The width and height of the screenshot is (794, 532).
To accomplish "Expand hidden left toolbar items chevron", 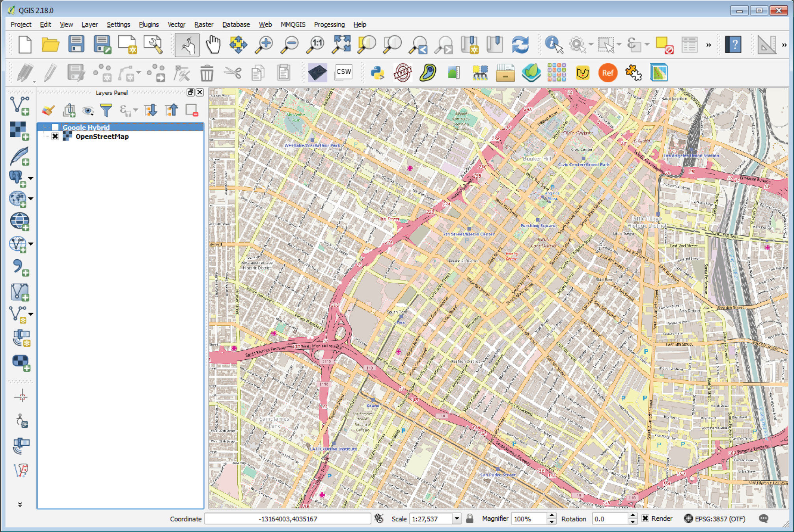I will [20, 504].
